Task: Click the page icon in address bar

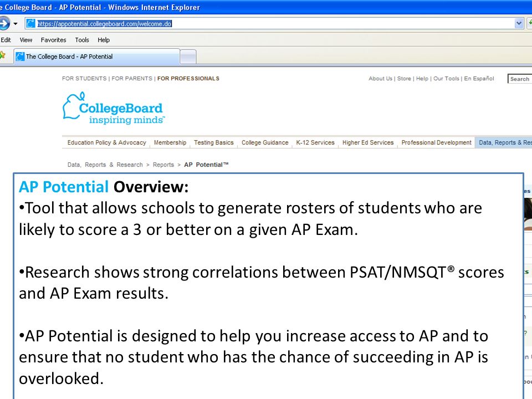Action: pyautogui.click(x=31, y=23)
